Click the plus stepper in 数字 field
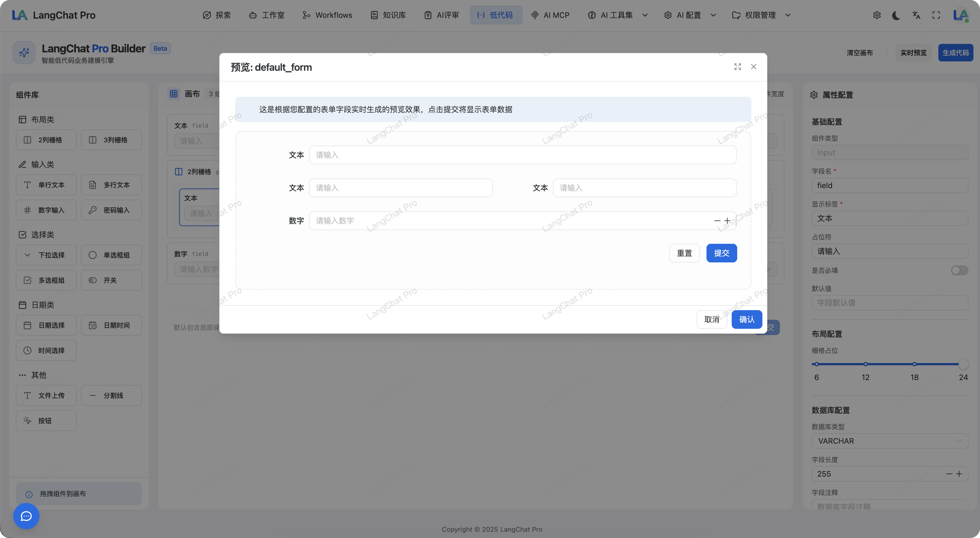 click(x=727, y=221)
